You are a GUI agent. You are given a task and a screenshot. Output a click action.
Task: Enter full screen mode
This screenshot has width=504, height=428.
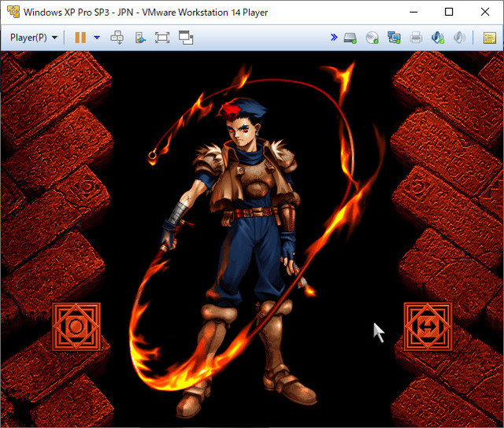coord(162,38)
